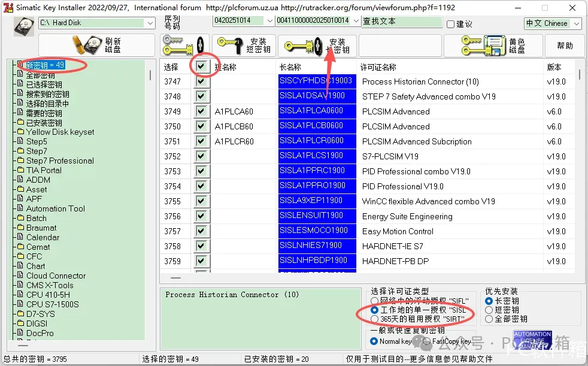Click the yellow disk button (黄色磁盘)

(x=493, y=46)
